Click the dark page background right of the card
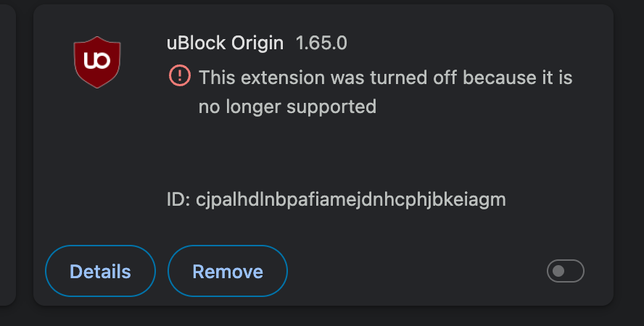 point(629,156)
